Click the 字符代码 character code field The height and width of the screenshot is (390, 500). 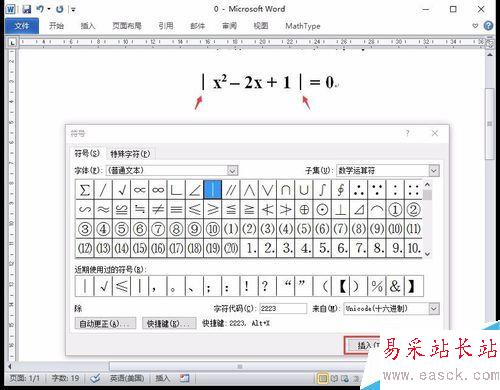283,309
